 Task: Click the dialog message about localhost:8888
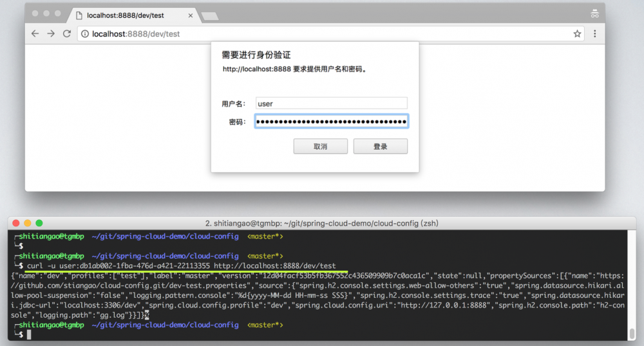294,69
